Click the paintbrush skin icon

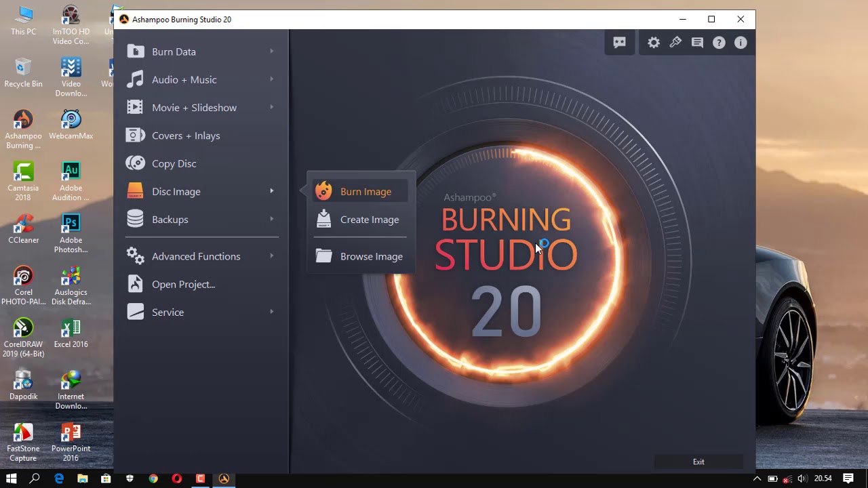tap(675, 43)
